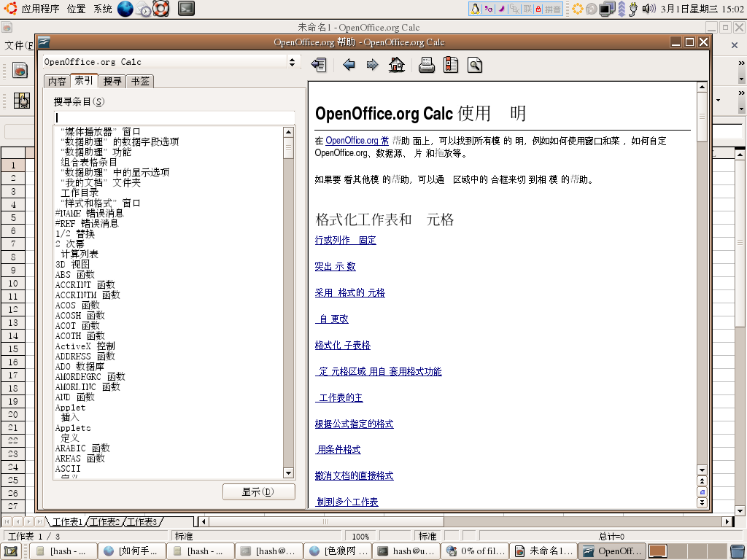Click the penguin input method icon
Screen dimensions: 747x560
pyautogui.click(x=475, y=9)
